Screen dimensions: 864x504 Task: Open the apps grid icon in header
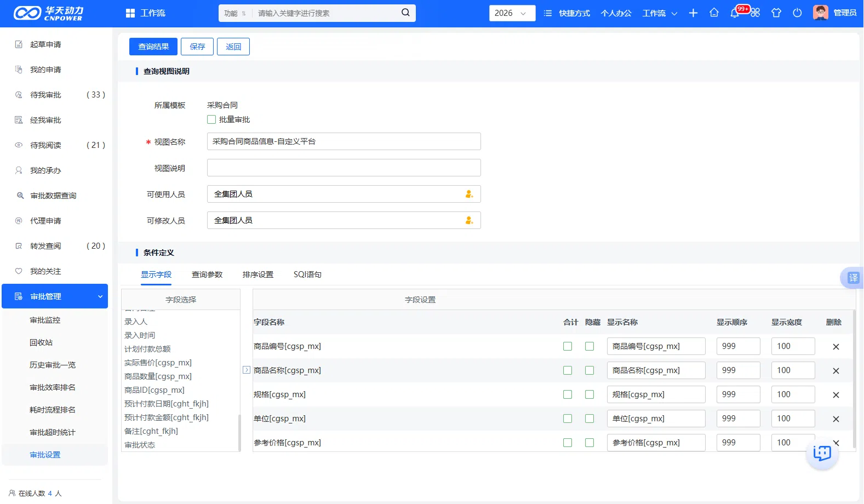coord(756,13)
